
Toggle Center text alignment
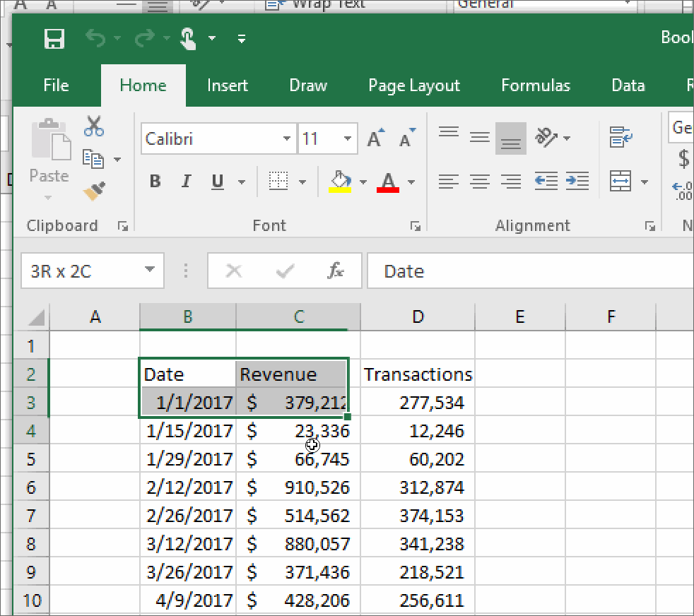(x=480, y=181)
